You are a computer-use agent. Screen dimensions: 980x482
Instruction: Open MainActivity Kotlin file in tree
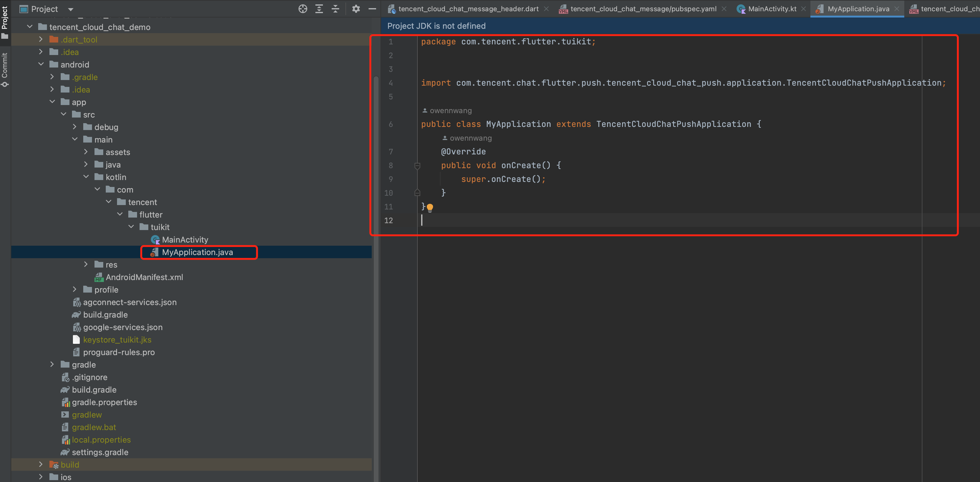pos(185,239)
